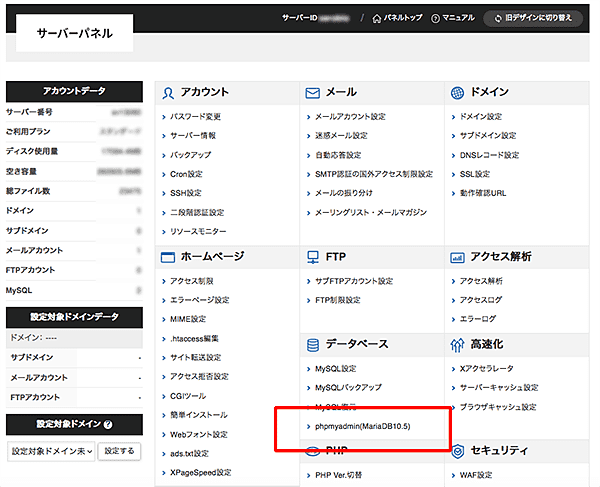Open アクセスログ
The image size is (600, 487).
(x=481, y=300)
